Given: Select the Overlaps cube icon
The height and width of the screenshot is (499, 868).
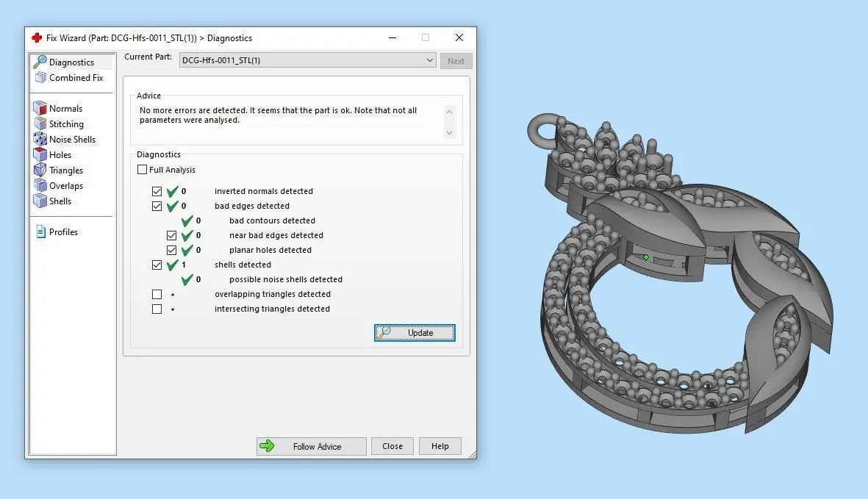Looking at the screenshot, I should click(40, 186).
